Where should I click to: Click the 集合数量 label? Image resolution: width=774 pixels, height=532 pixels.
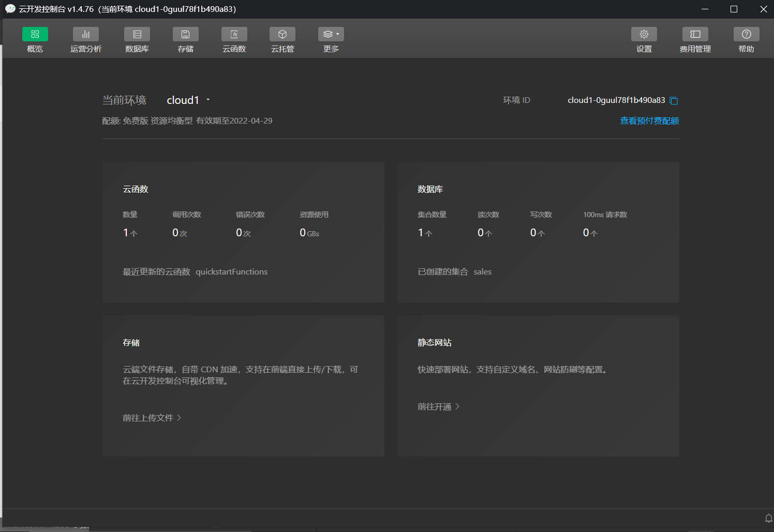[x=432, y=215]
